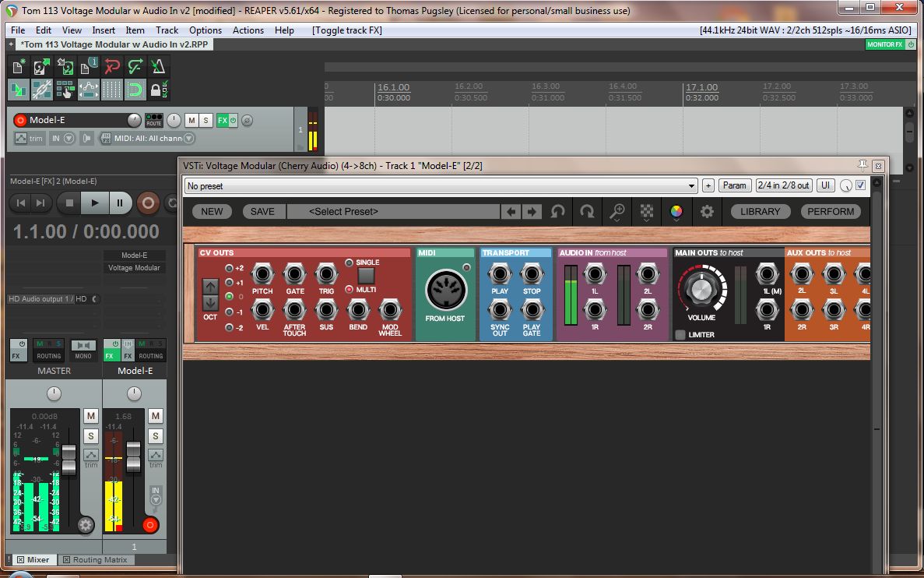Toggle the auto-crossfade toolbar icon
This screenshot has width=924, height=578.
[x=18, y=90]
